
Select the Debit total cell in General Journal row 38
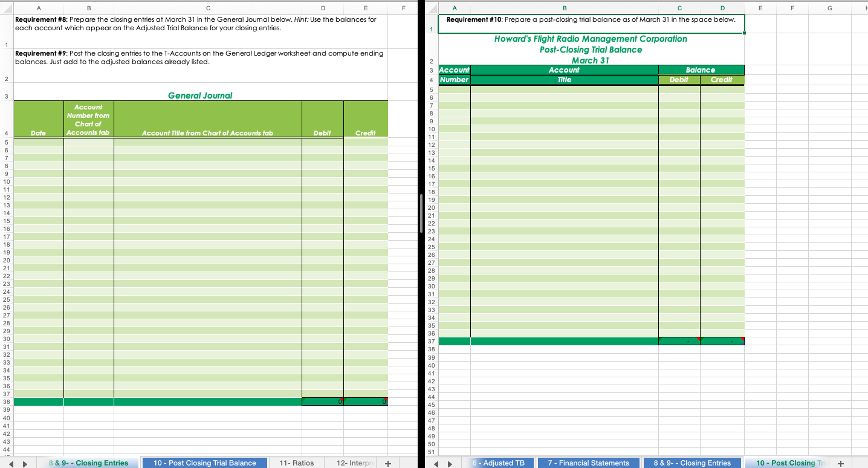322,401
